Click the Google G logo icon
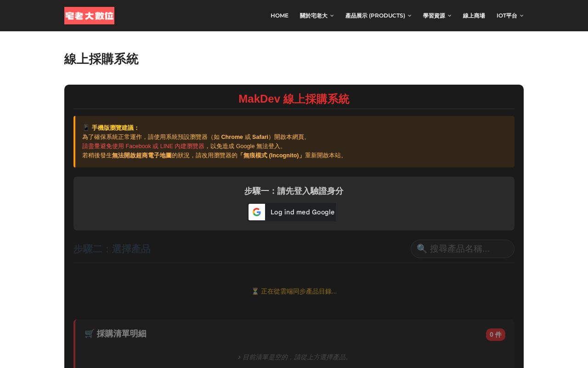588x368 pixels. (257, 212)
